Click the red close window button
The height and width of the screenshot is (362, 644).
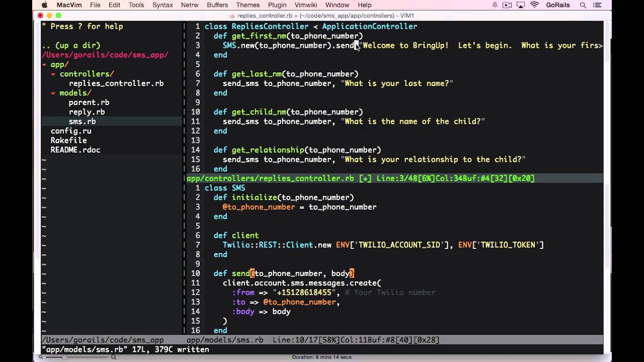tap(40, 16)
